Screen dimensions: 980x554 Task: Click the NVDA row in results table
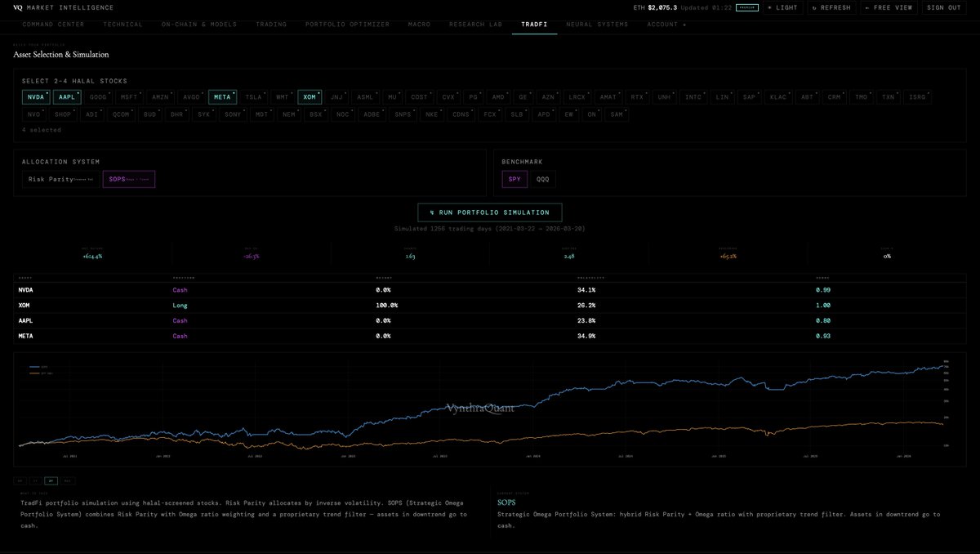(490, 289)
